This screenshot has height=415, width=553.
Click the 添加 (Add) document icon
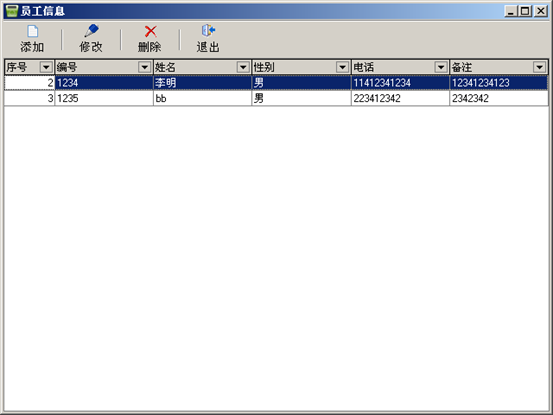(x=32, y=31)
